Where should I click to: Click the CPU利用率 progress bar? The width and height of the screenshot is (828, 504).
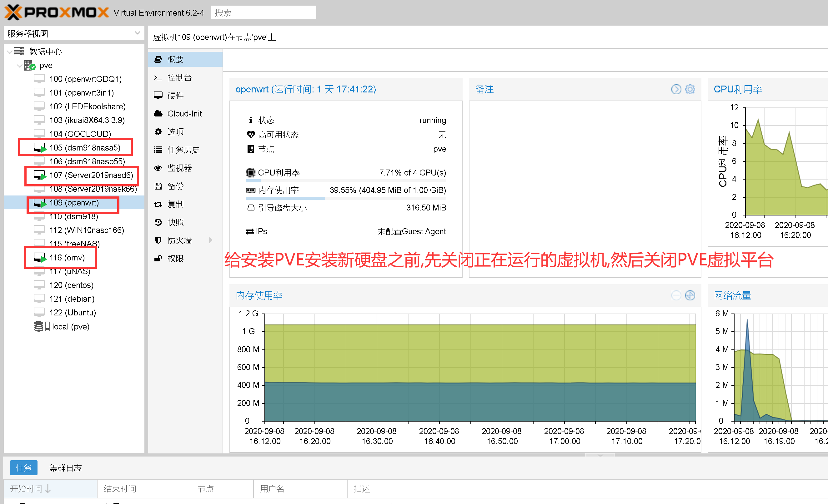coord(346,181)
